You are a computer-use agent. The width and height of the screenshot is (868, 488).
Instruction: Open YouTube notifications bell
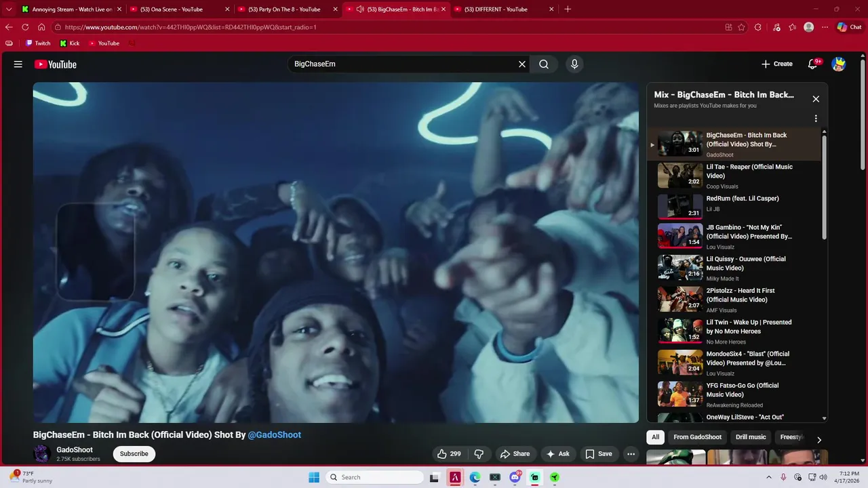[x=812, y=64]
